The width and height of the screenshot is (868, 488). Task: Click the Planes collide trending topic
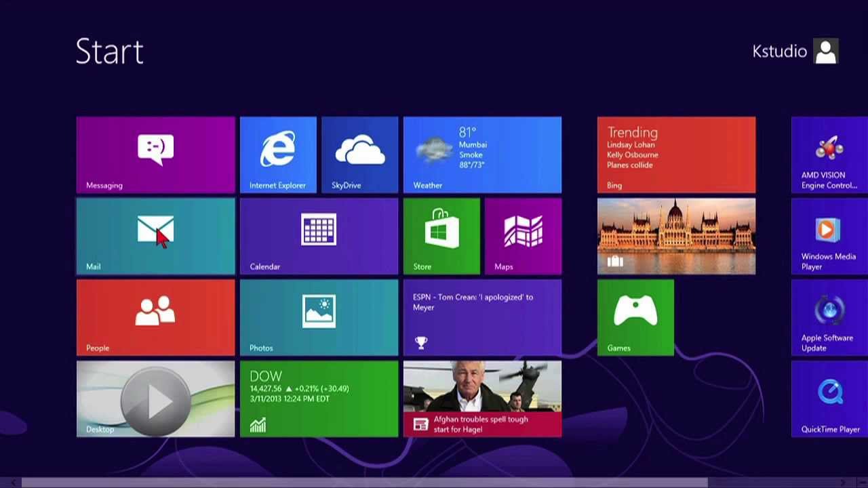tap(630, 165)
